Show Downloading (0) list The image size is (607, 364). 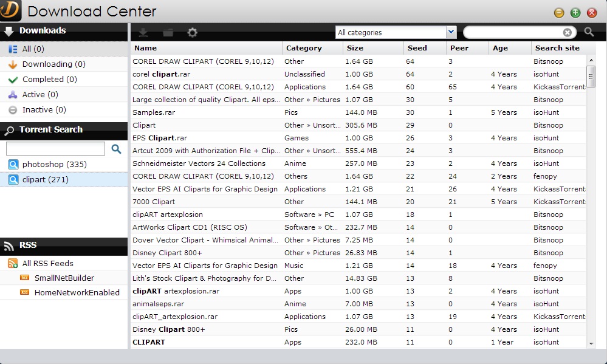pyautogui.click(x=64, y=64)
